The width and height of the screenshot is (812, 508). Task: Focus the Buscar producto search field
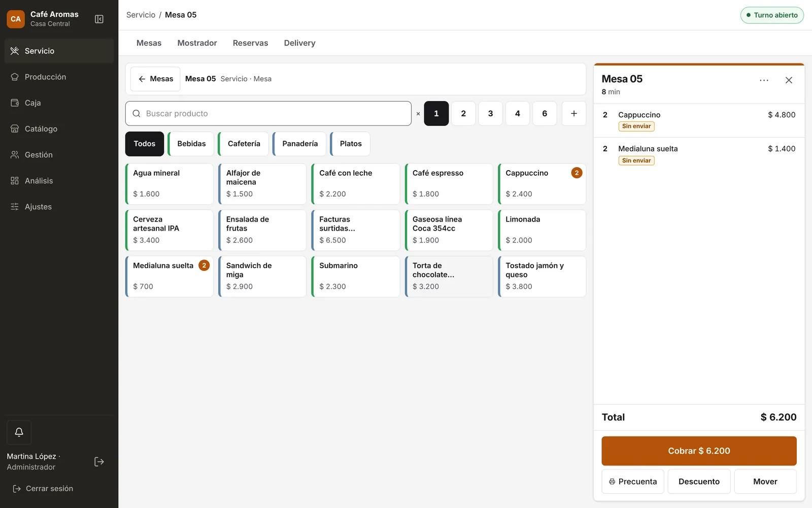point(268,113)
